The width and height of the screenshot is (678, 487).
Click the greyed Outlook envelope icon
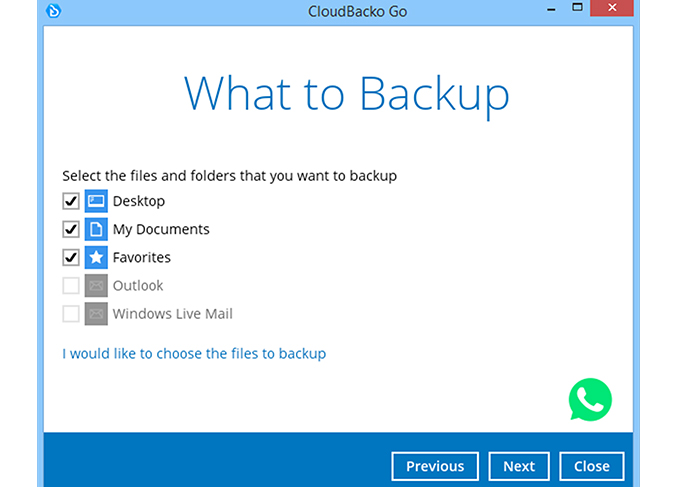coord(96,285)
